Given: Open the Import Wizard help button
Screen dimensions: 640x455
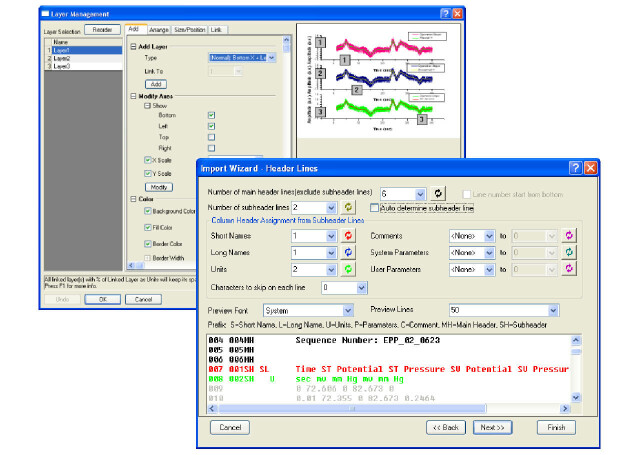Looking at the screenshot, I should [575, 168].
